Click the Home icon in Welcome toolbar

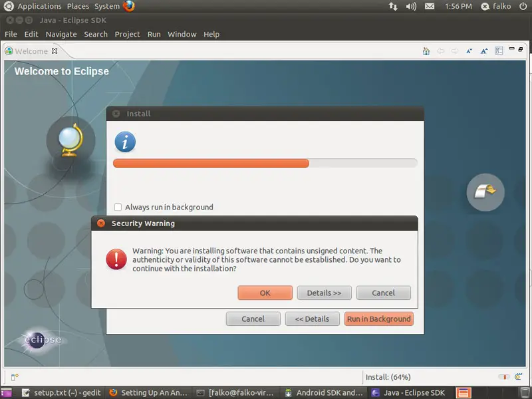click(x=426, y=51)
